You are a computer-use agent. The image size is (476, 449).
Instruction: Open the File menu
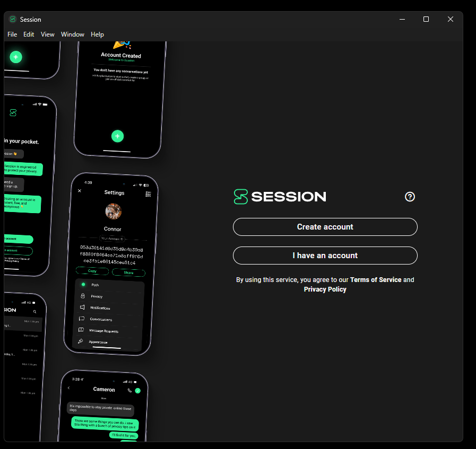pyautogui.click(x=12, y=34)
